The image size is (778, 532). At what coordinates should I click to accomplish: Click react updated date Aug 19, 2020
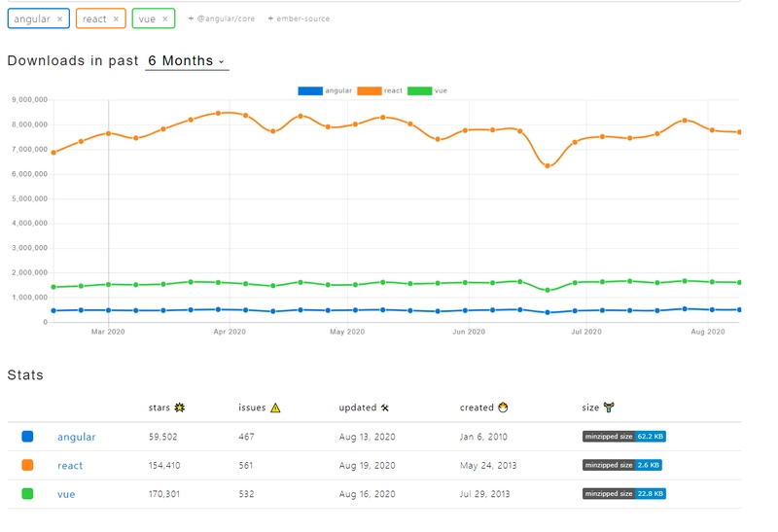pos(368,466)
